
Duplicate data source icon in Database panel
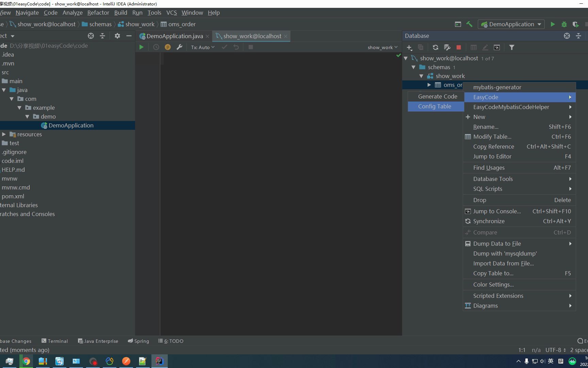[421, 47]
